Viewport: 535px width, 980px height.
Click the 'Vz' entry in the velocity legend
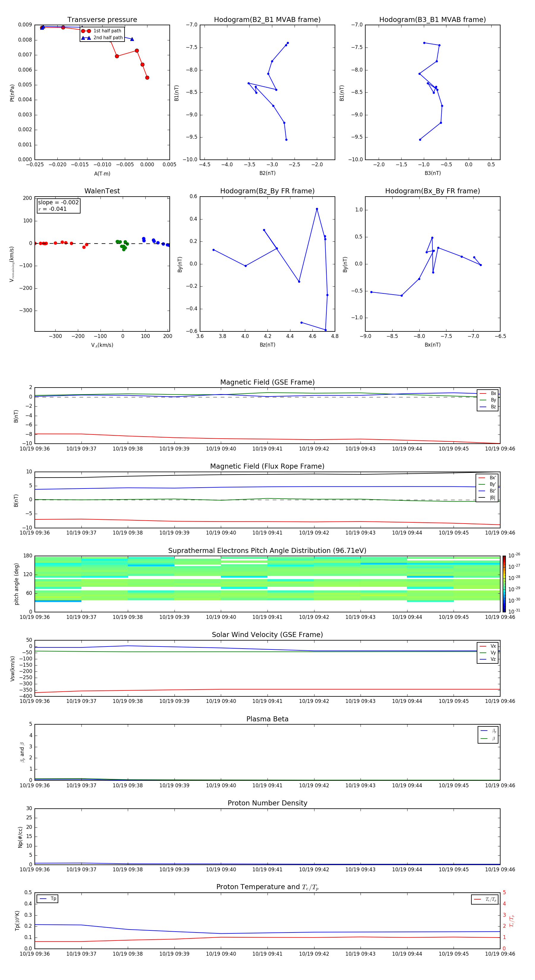click(x=488, y=659)
